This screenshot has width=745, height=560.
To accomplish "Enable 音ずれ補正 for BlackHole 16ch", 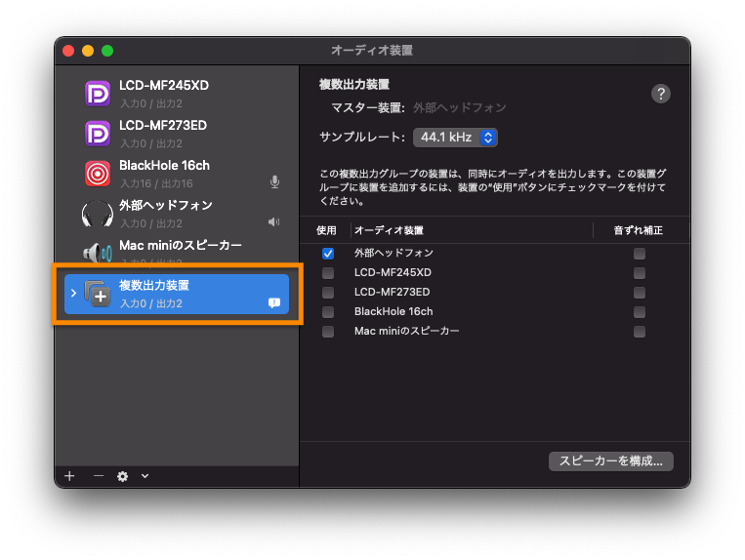I will pyautogui.click(x=640, y=312).
